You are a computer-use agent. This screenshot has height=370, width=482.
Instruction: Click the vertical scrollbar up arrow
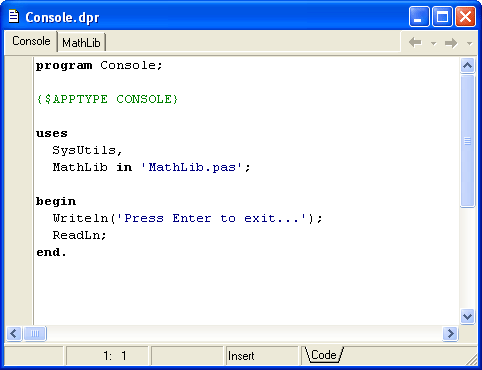tap(467, 66)
